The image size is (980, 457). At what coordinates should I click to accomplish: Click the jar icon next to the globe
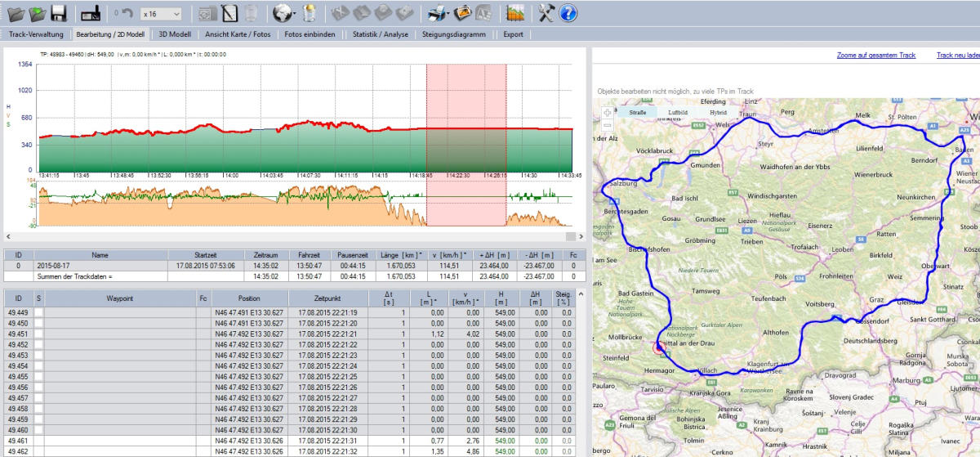[x=309, y=13]
